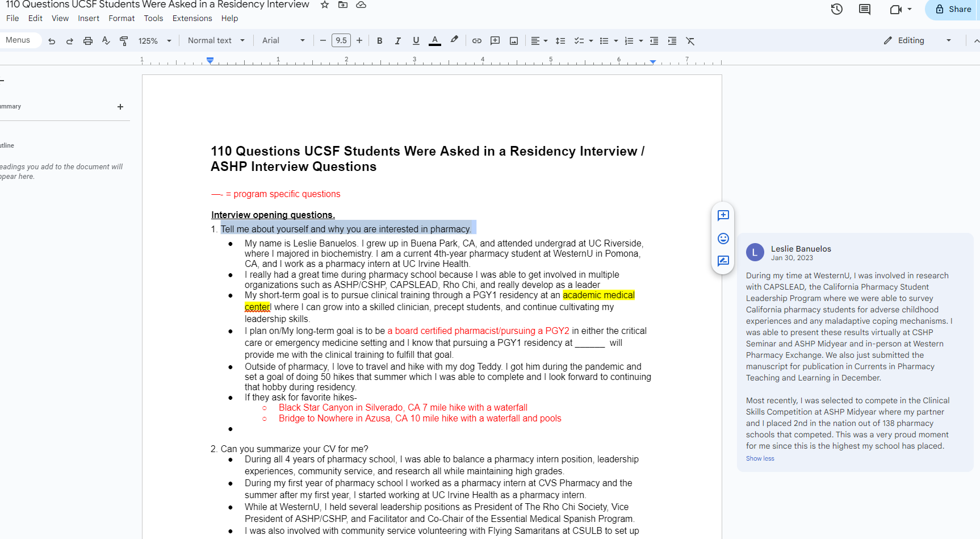Open line and paragraph spacing
Screen dimensions: 980x539
(560, 41)
